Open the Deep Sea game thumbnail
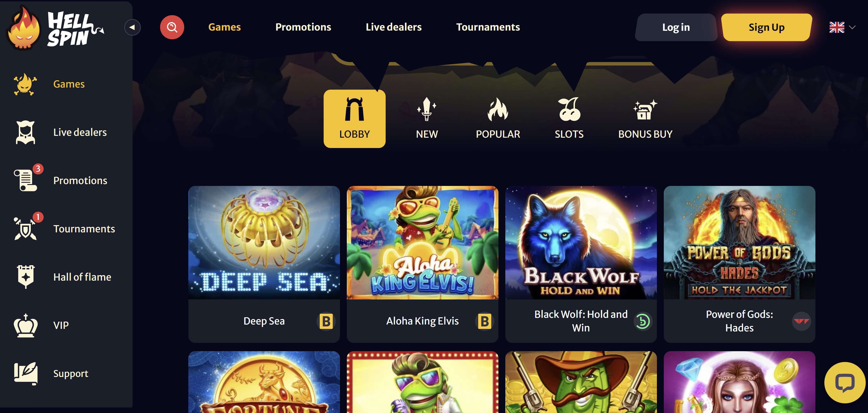Screen dimensions: 868x413 (264, 242)
